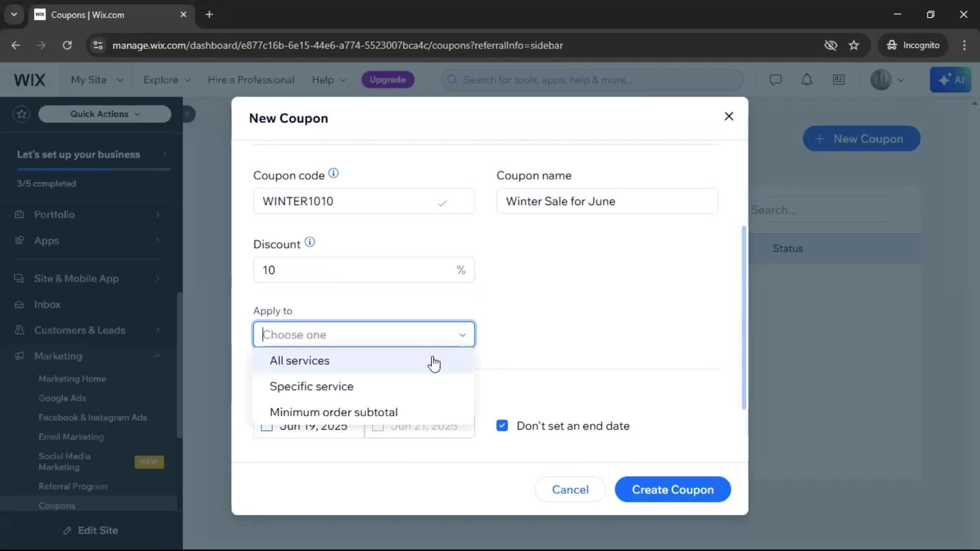Uncheck Don't set an end date
The width and height of the screenshot is (980, 551).
(x=502, y=426)
